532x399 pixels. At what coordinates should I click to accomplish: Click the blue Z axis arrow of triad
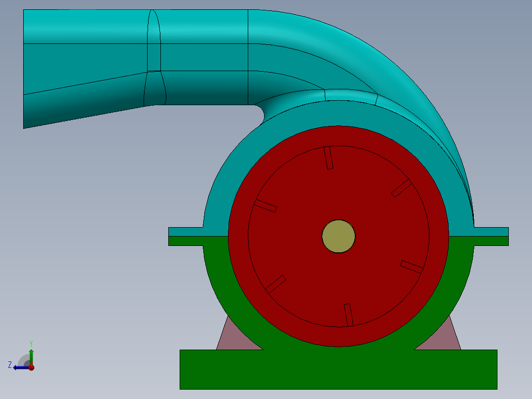coord(20,367)
